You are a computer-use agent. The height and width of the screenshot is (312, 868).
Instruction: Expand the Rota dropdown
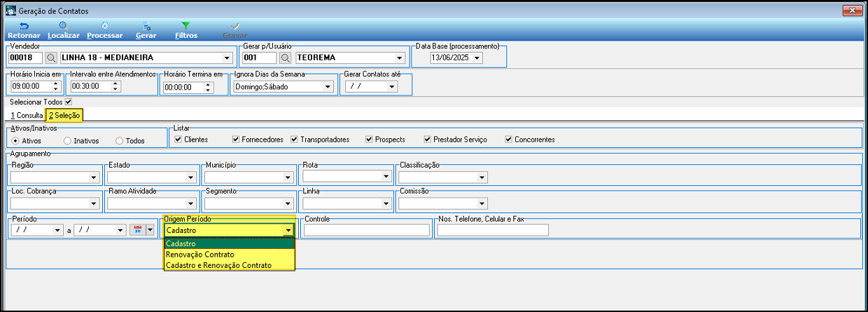pyautogui.click(x=386, y=178)
